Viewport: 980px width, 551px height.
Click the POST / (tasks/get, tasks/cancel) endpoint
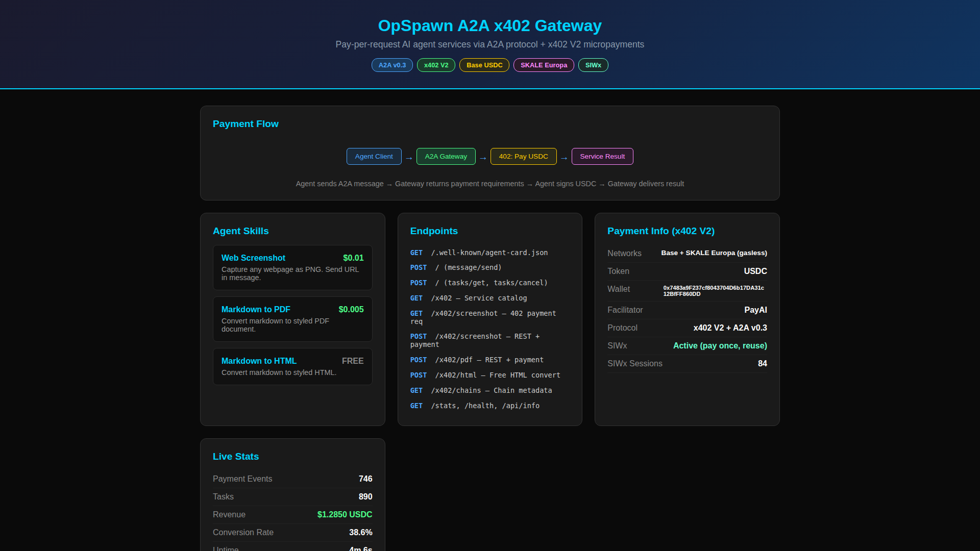click(479, 283)
